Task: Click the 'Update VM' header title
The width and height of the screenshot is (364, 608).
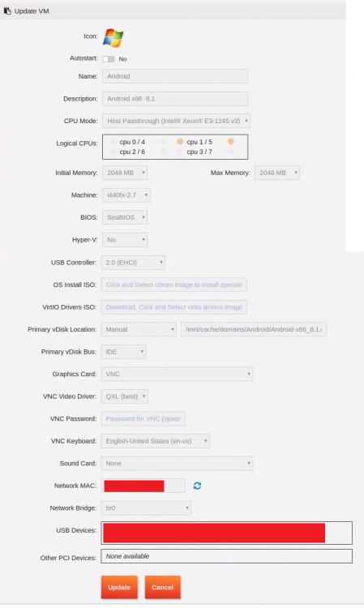Action: pyautogui.click(x=32, y=11)
